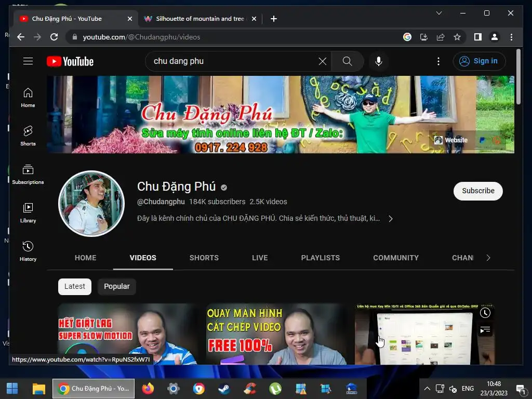Open Windows Start menu

(12, 389)
